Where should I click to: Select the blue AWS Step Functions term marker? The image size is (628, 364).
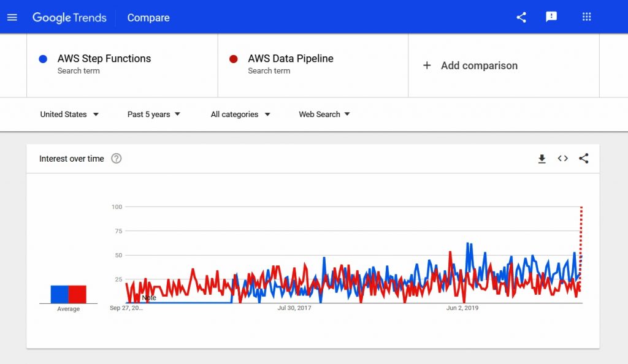point(42,58)
